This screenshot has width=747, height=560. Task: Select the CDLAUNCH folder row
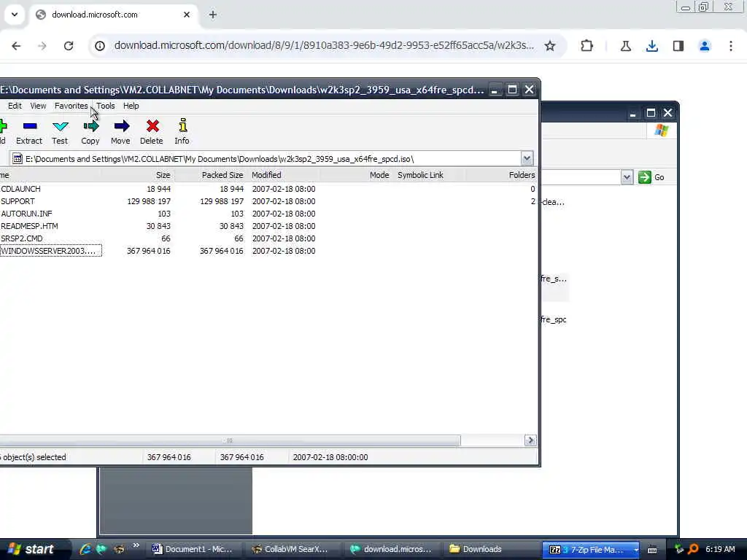(x=267, y=189)
